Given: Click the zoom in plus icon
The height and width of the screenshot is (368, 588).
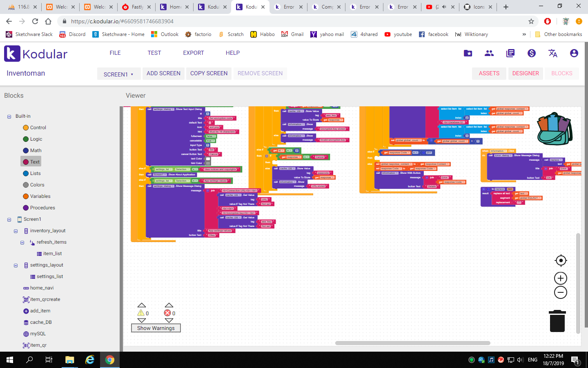Looking at the screenshot, I should click(561, 278).
